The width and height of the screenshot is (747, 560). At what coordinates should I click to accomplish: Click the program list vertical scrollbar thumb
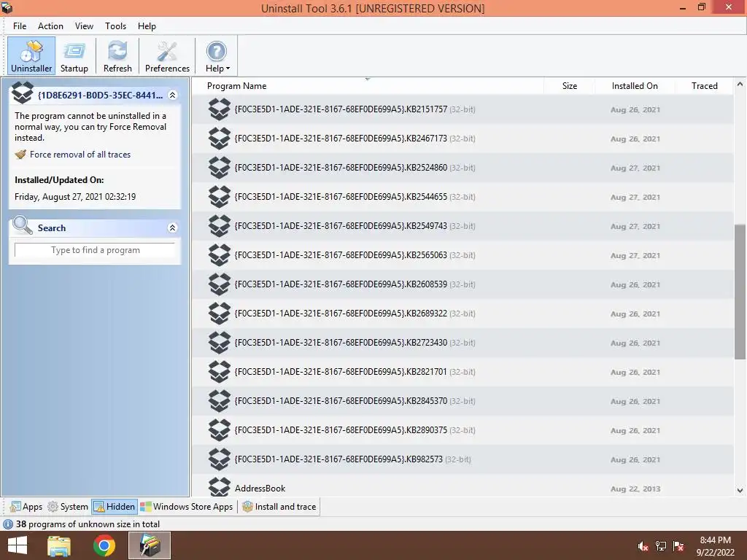point(740,292)
